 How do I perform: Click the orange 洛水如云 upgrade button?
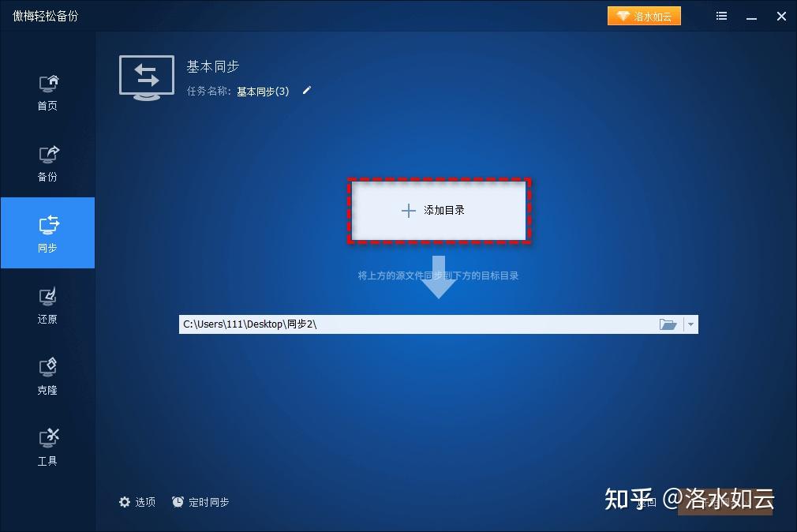(x=644, y=17)
